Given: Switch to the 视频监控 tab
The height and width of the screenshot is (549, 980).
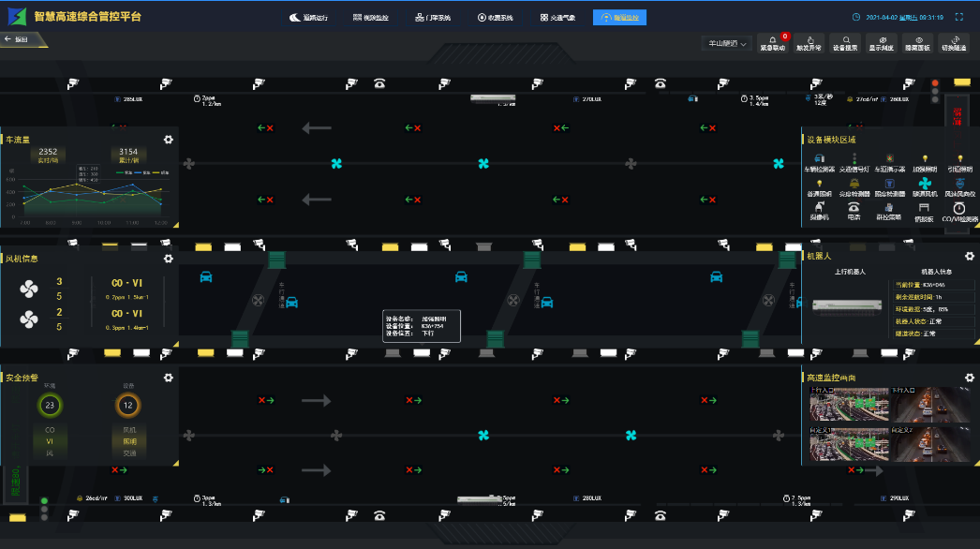Looking at the screenshot, I should pyautogui.click(x=370, y=18).
